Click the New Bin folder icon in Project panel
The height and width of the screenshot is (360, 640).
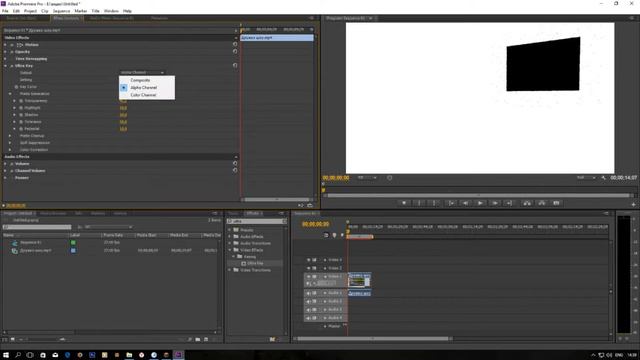[198, 339]
